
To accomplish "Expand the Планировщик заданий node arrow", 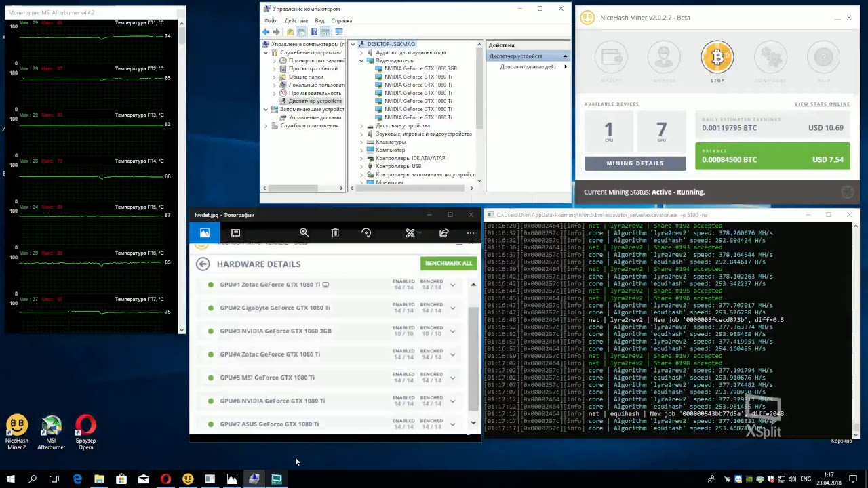I will point(274,60).
